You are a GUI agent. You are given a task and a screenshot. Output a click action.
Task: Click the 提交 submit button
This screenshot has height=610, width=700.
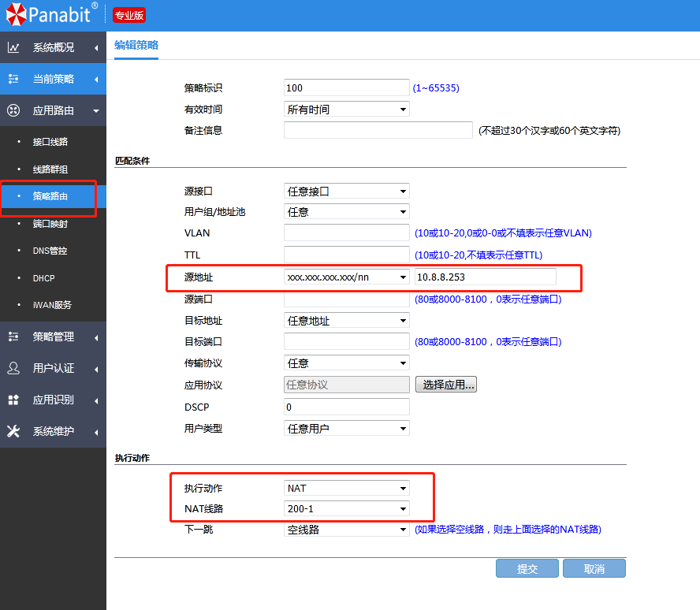[x=527, y=569]
